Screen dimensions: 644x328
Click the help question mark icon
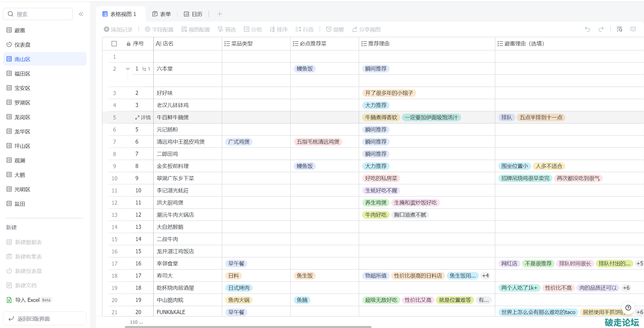pos(628,308)
